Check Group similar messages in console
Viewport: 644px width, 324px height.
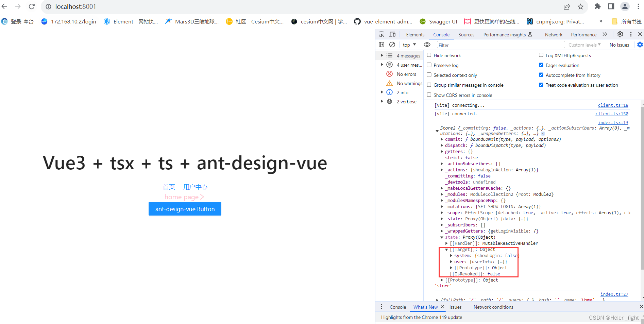tap(429, 85)
